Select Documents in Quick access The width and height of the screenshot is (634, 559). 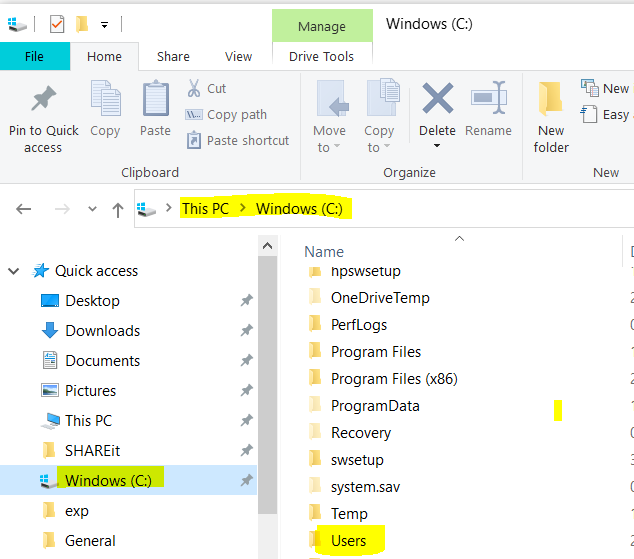pyautogui.click(x=102, y=361)
